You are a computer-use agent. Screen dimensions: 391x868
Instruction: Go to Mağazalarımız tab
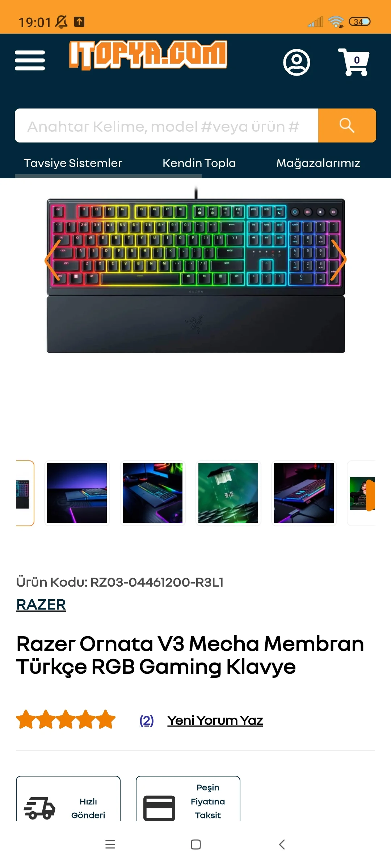tap(318, 163)
